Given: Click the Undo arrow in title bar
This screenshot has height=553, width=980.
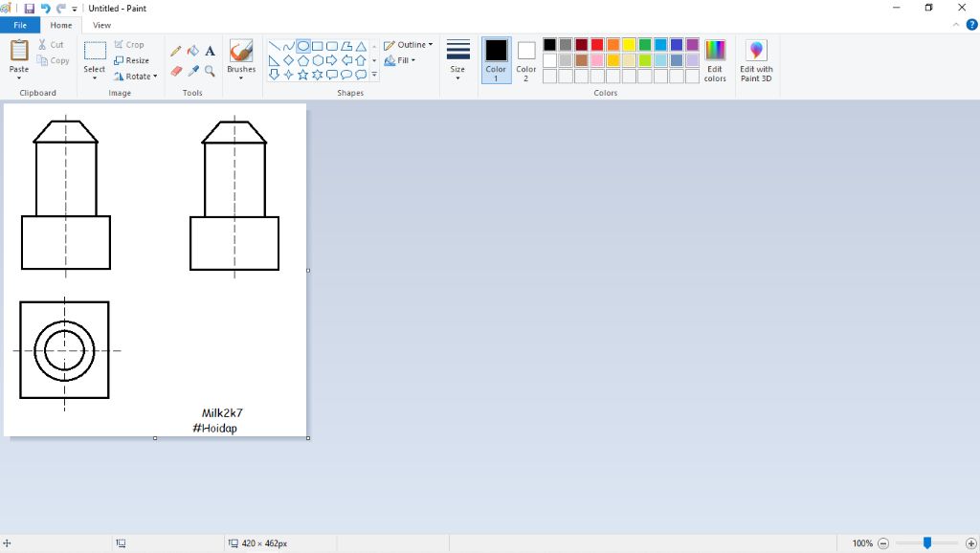Looking at the screenshot, I should tap(45, 9).
